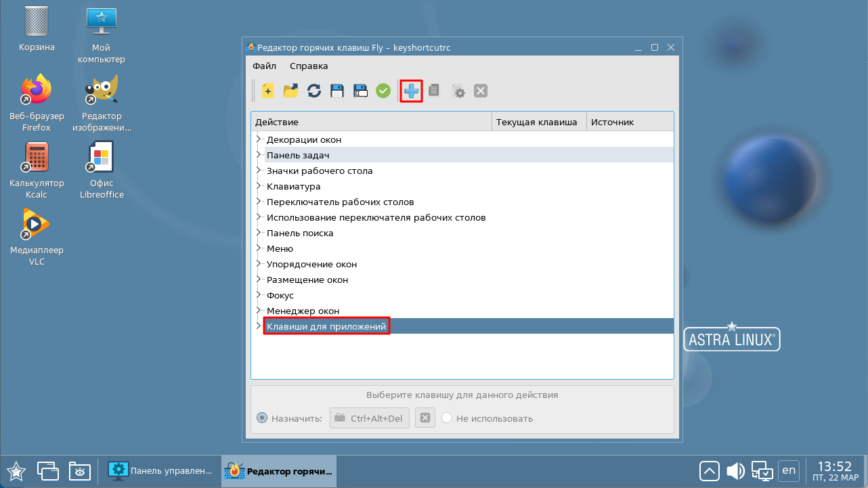
Task: Clear the assigned key with the small X button
Action: pyautogui.click(x=425, y=418)
